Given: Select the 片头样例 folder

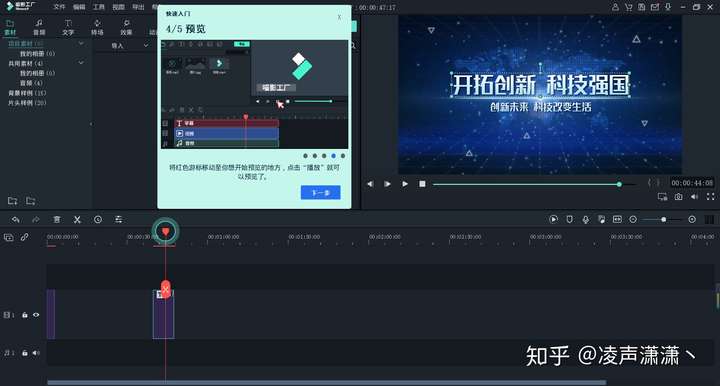Looking at the screenshot, I should click(x=27, y=103).
